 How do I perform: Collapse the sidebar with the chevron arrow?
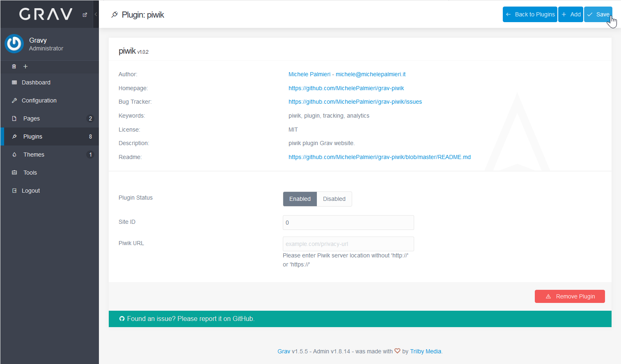tap(96, 14)
